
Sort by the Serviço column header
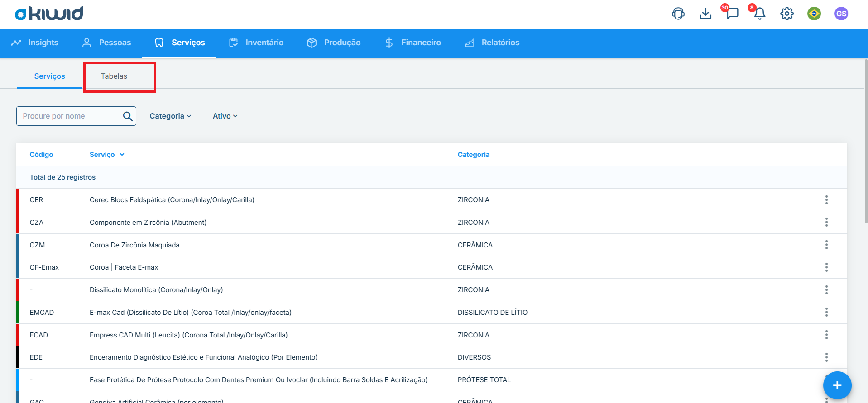(x=107, y=155)
